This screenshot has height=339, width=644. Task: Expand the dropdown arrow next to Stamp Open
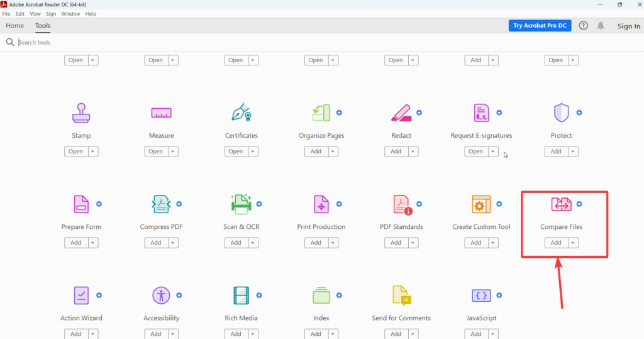pos(93,151)
